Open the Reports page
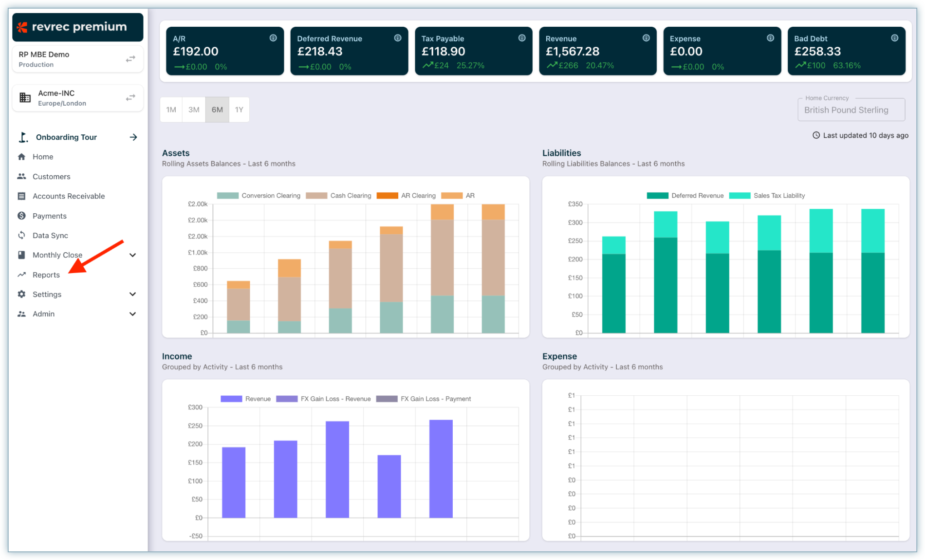This screenshot has width=925, height=560. pyautogui.click(x=46, y=275)
